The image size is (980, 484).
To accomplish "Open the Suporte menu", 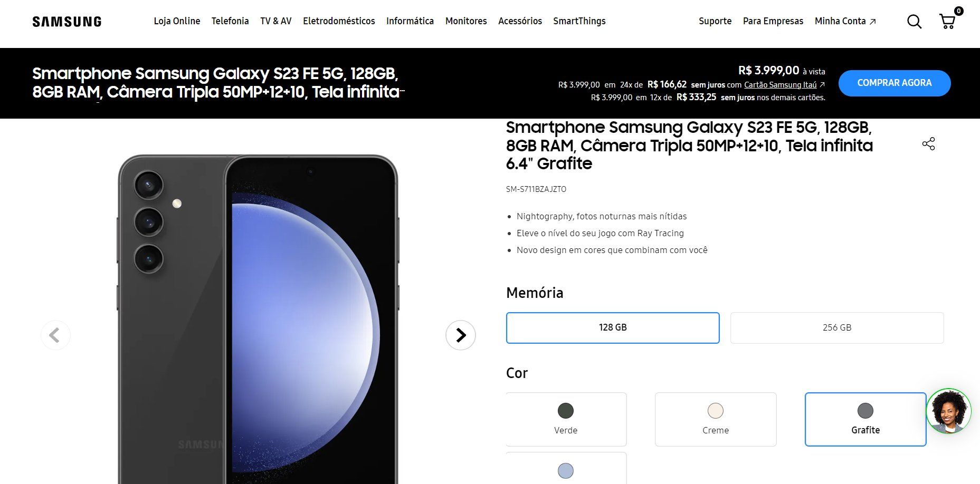I will (715, 21).
